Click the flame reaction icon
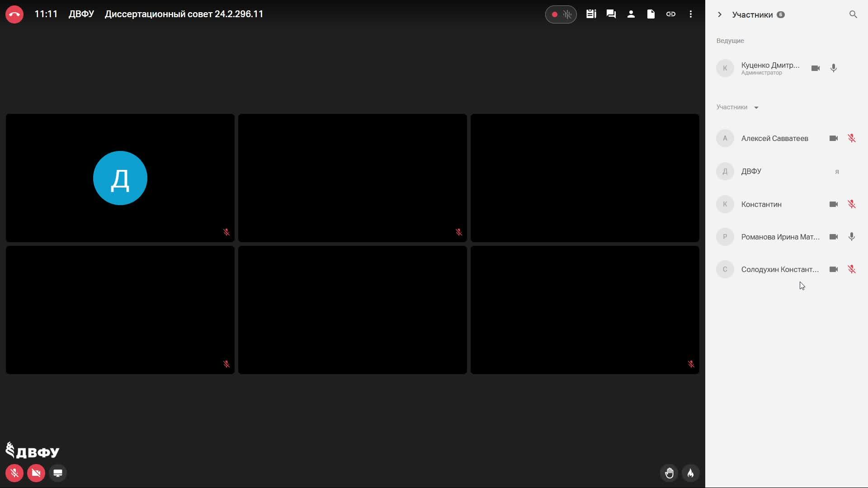 click(x=691, y=473)
